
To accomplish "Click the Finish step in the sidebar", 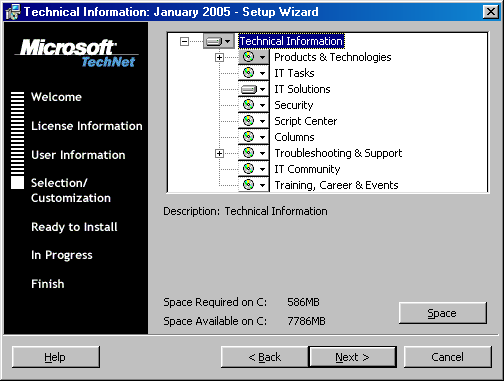I will 48,284.
